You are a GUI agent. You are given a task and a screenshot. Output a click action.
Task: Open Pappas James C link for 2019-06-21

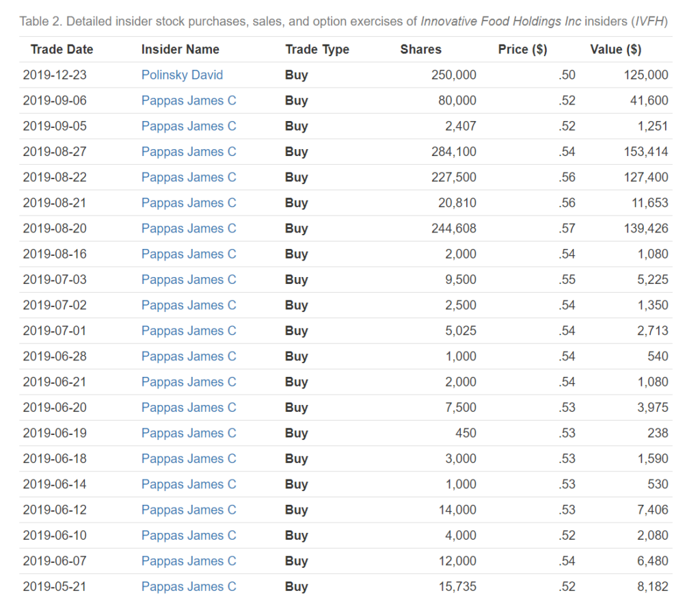(189, 382)
